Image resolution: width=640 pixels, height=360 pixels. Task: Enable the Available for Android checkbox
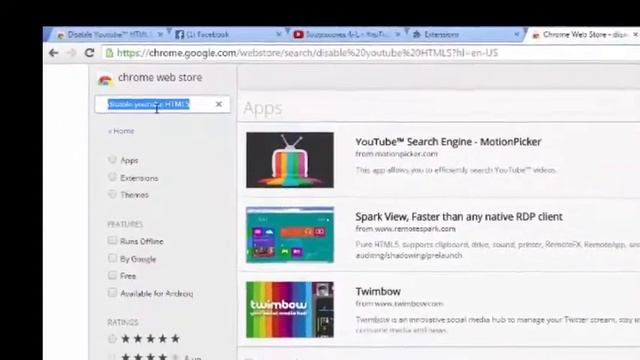(x=112, y=293)
